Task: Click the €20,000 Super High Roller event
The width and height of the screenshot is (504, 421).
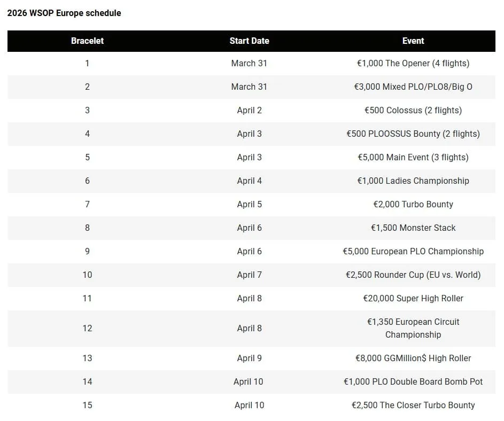Action: click(413, 298)
